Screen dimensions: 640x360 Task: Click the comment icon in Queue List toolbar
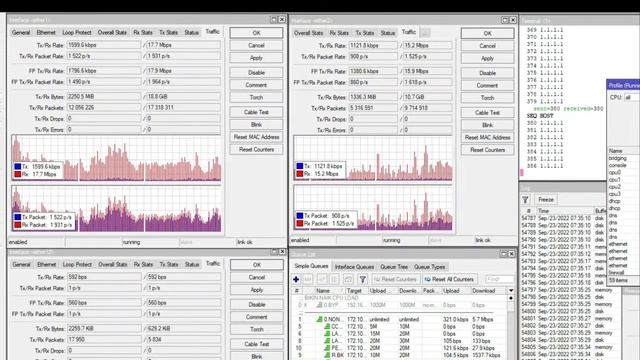click(x=348, y=279)
